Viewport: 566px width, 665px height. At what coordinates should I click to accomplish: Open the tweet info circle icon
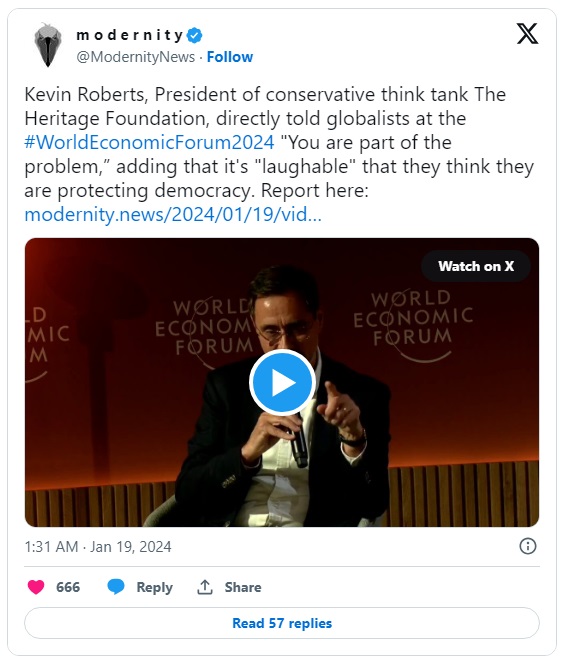pos(527,546)
